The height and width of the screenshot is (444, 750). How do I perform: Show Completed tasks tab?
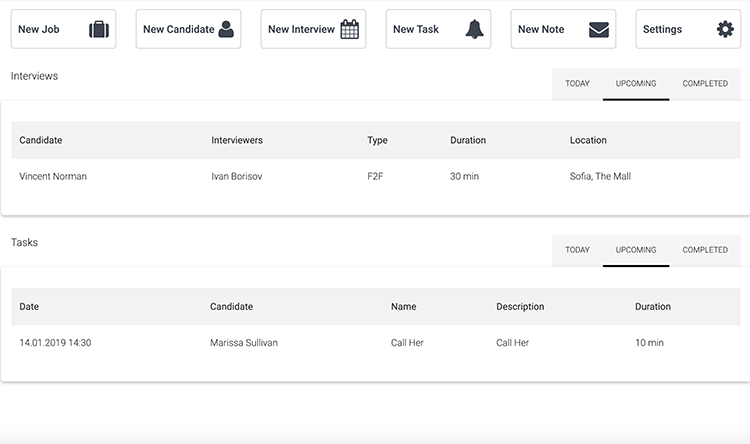[x=705, y=250]
